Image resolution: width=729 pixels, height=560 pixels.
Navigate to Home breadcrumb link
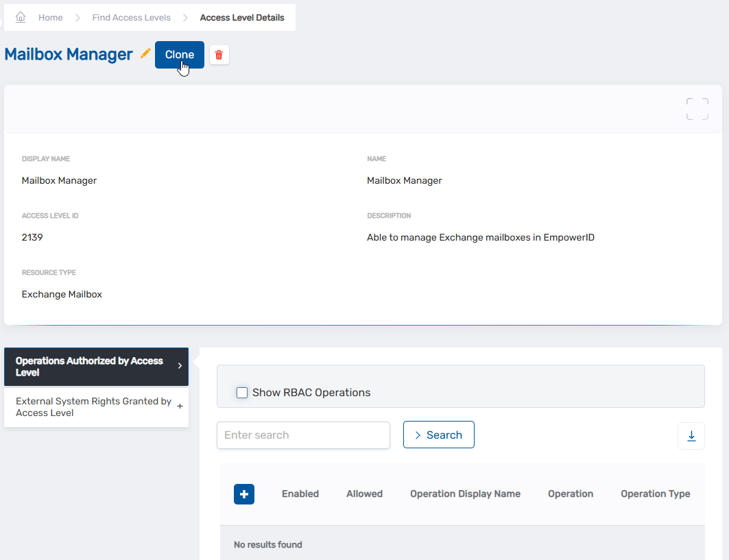point(50,18)
